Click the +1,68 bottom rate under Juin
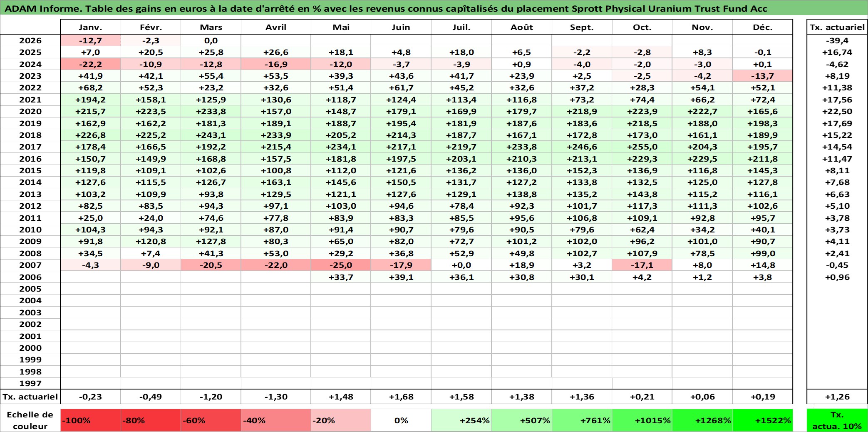This screenshot has width=868, height=432. tap(401, 397)
